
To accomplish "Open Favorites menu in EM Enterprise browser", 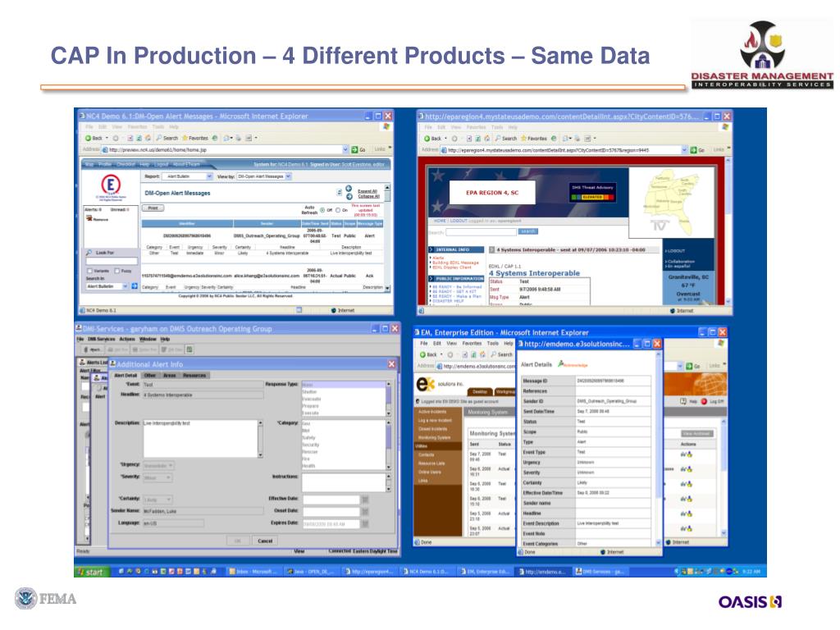I will 472,344.
